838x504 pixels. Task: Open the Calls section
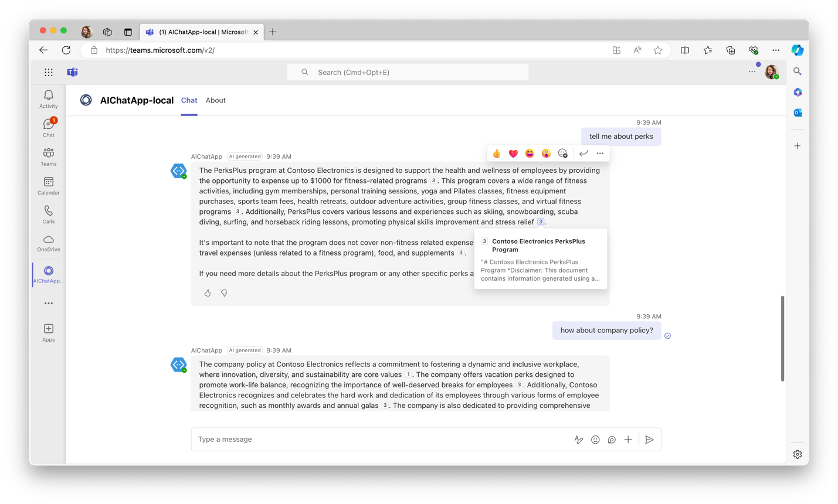[x=49, y=214]
